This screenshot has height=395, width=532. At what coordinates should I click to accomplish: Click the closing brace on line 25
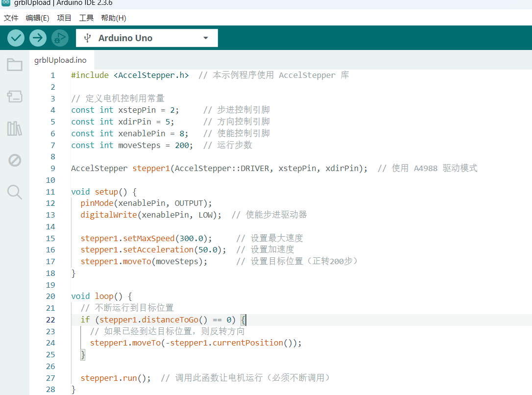[x=82, y=355]
